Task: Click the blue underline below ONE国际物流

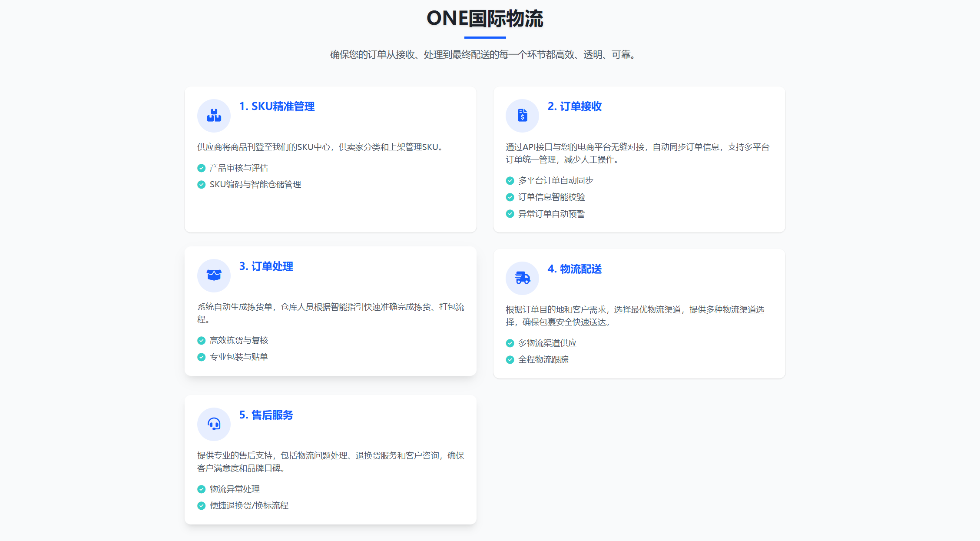Action: 485,38
